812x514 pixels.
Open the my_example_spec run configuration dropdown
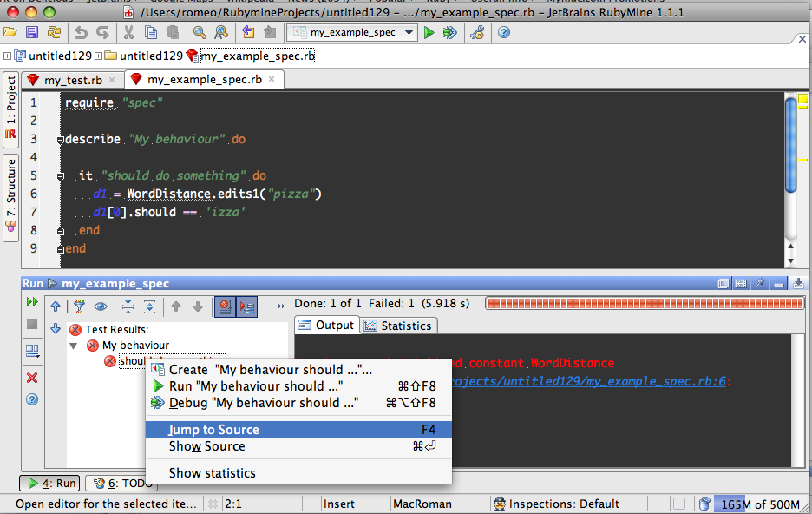tap(352, 33)
